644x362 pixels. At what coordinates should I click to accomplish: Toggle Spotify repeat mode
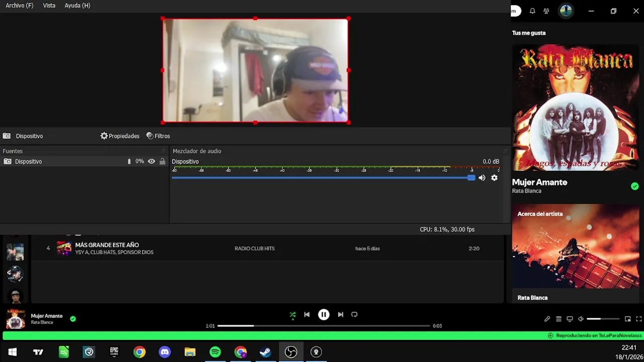pos(354,315)
